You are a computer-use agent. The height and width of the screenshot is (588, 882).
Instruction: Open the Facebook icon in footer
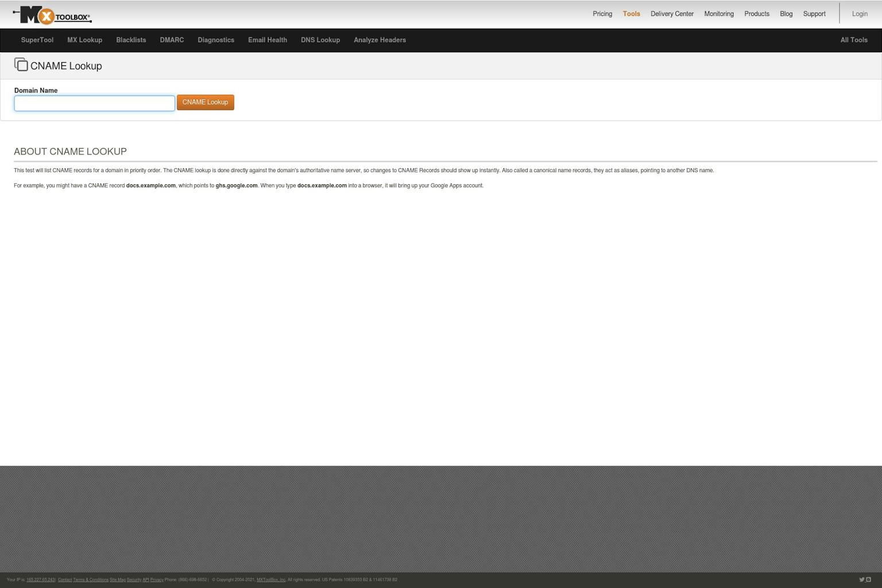(868, 579)
